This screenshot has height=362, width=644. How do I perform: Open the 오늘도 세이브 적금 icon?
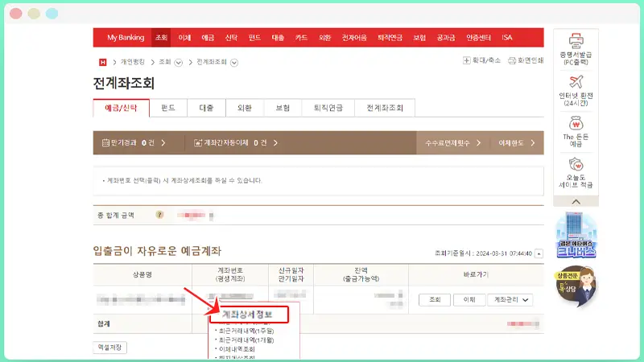576,164
